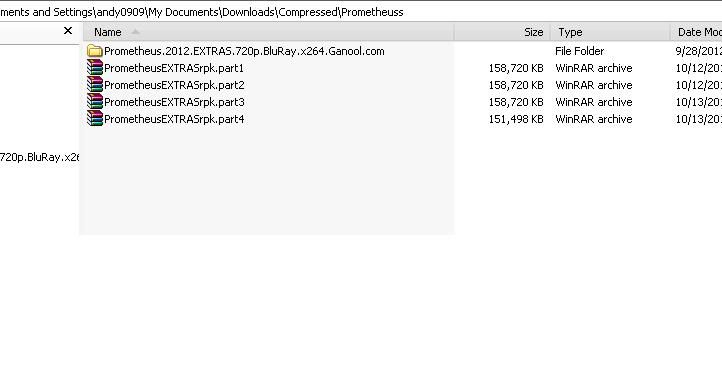Select the PrometheusEXTRASrpk.part4 file name

[174, 119]
